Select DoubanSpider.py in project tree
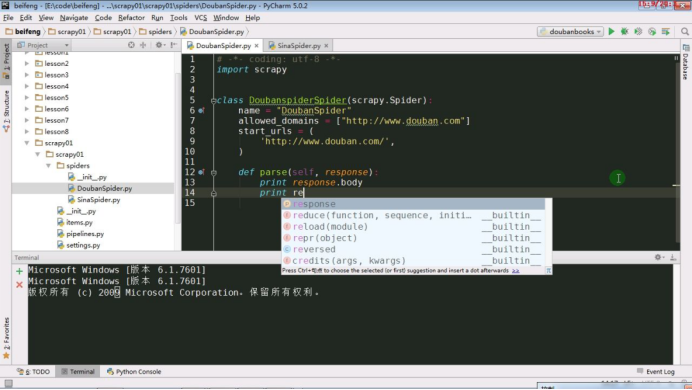Viewport: 692px width, 390px height. (x=100, y=188)
